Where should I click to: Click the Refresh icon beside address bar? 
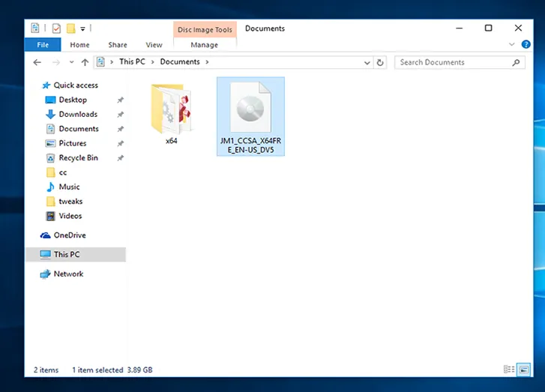[x=381, y=62]
